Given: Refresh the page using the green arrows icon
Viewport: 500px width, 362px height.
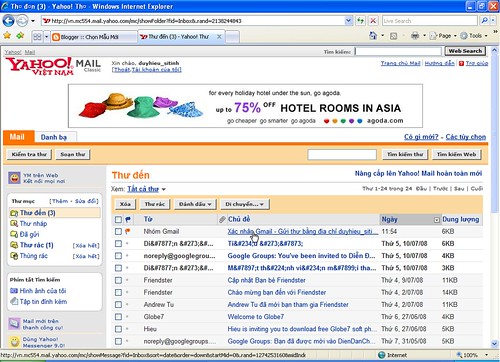Looking at the screenshot, I should coord(360,21).
